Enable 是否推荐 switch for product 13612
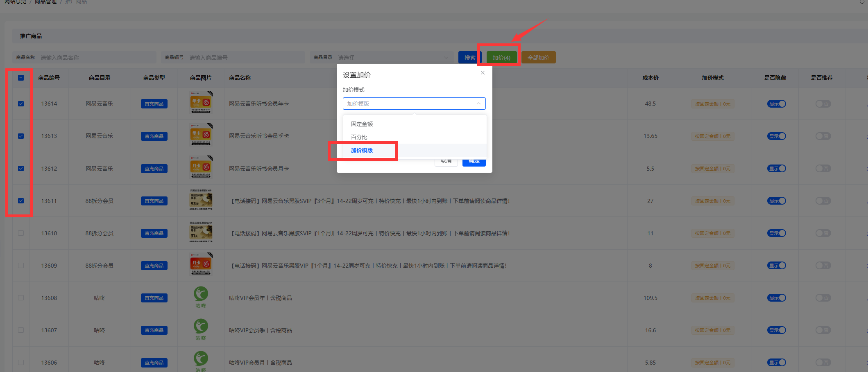Screen dimensions: 868x372 pyautogui.click(x=823, y=169)
